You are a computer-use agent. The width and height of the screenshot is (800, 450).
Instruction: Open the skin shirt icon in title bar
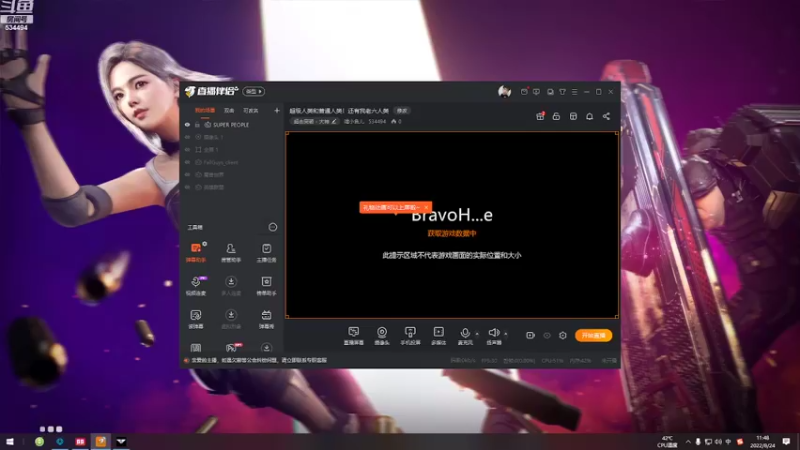(562, 92)
